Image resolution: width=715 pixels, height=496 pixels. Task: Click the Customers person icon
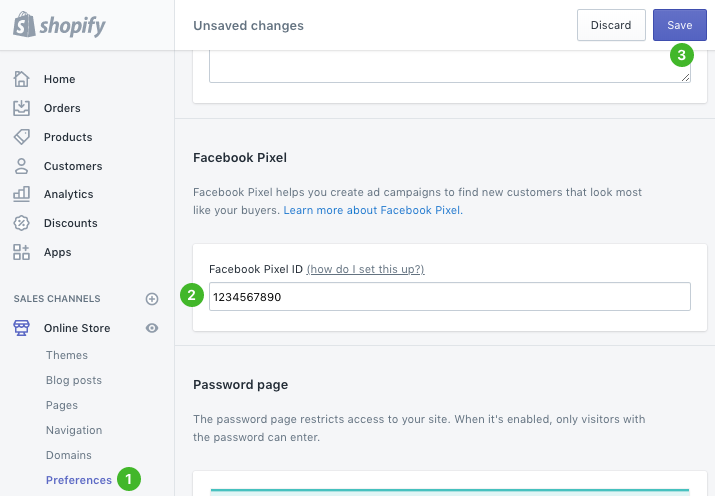click(x=21, y=166)
